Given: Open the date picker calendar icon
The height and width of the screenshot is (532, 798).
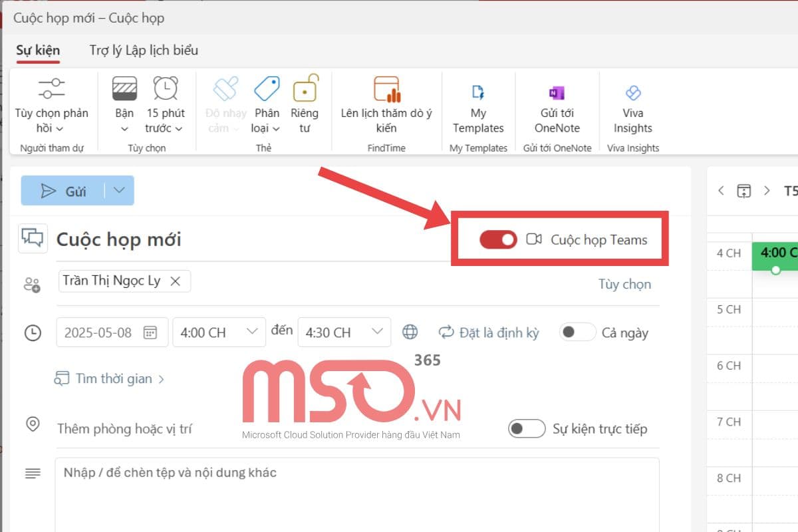Looking at the screenshot, I should click(x=151, y=332).
